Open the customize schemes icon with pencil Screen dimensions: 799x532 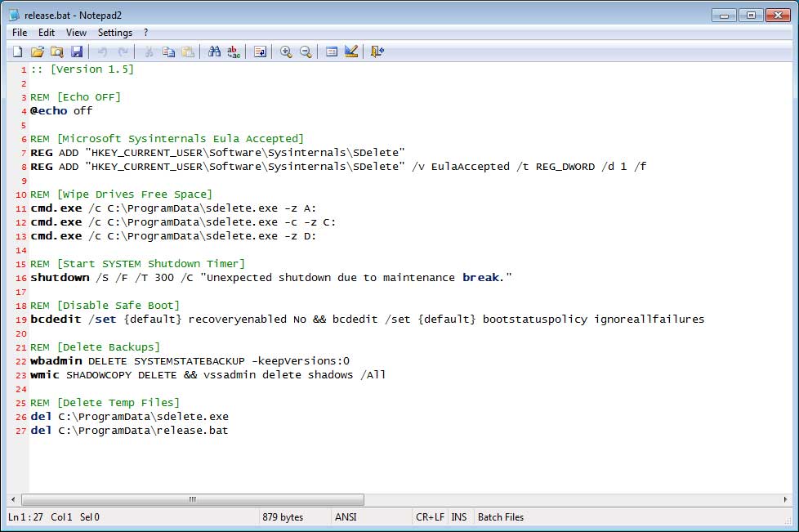point(351,51)
